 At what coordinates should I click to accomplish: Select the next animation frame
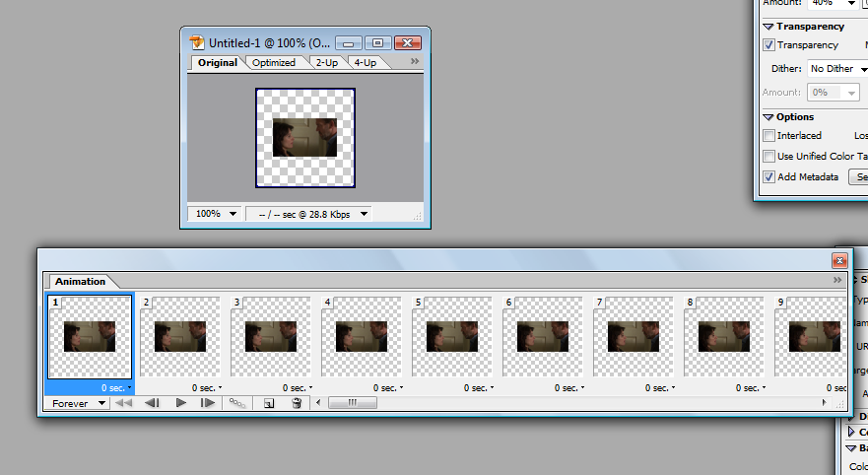[x=208, y=403]
